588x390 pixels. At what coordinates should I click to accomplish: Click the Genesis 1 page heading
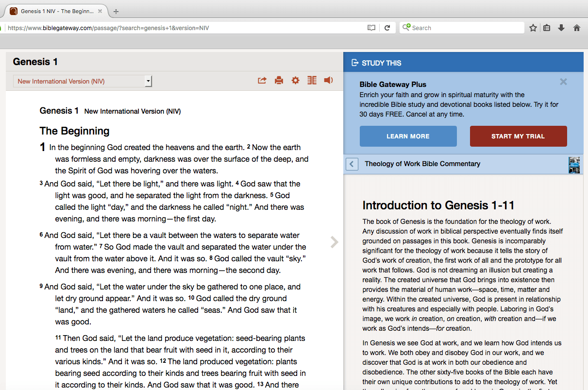click(x=35, y=62)
